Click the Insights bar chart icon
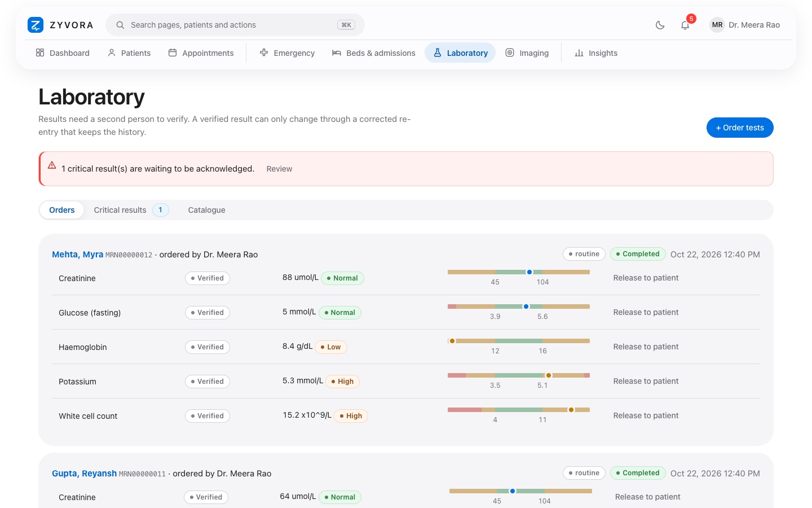Screen dimensions: 812x508 pyautogui.click(x=579, y=52)
